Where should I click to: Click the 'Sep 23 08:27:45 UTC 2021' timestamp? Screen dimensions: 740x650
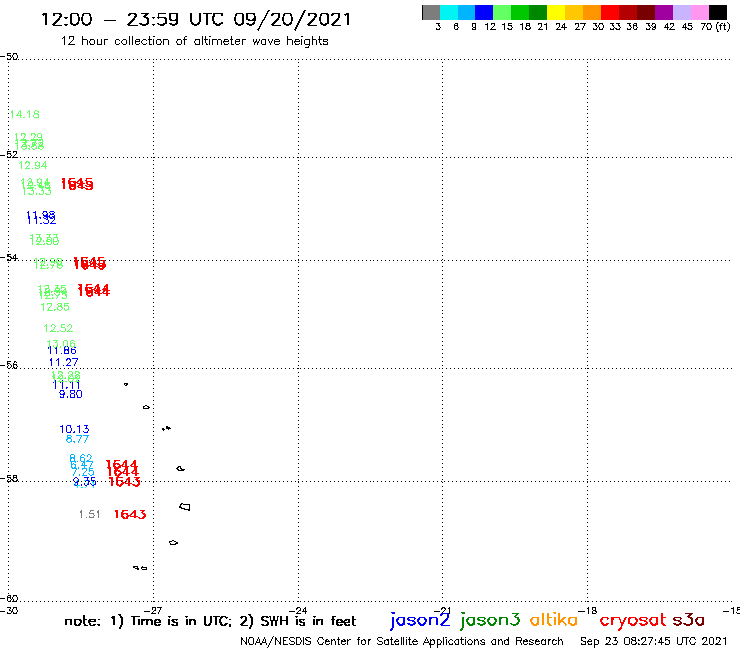click(654, 641)
